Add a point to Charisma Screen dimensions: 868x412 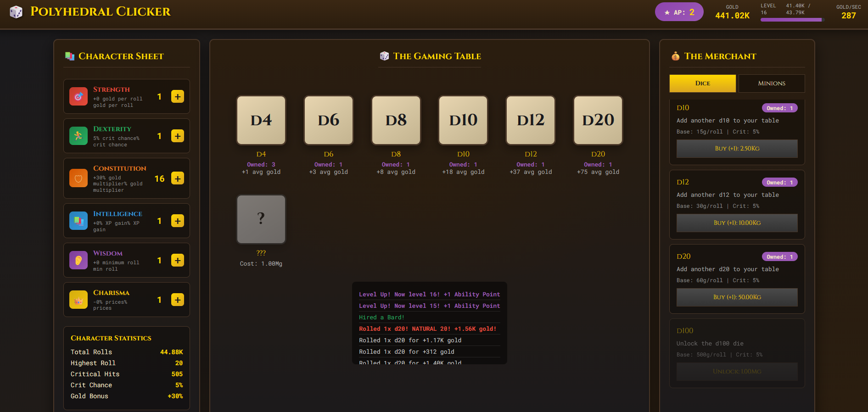point(178,300)
